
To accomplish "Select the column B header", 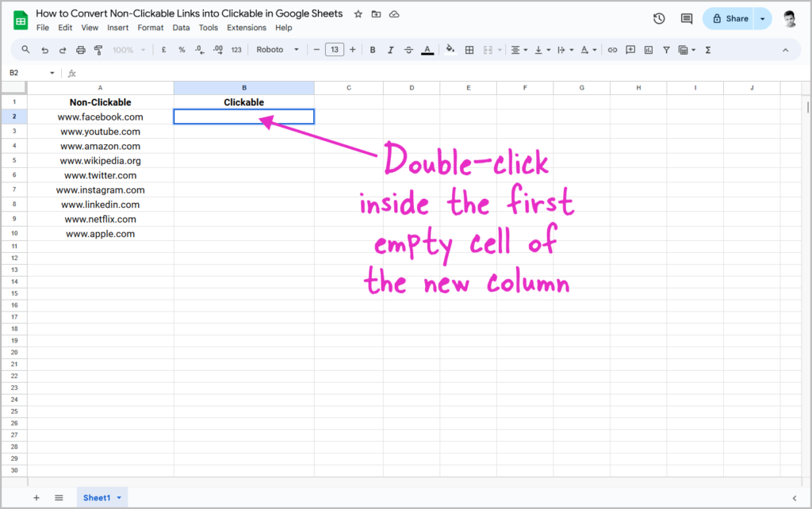I will click(x=244, y=87).
